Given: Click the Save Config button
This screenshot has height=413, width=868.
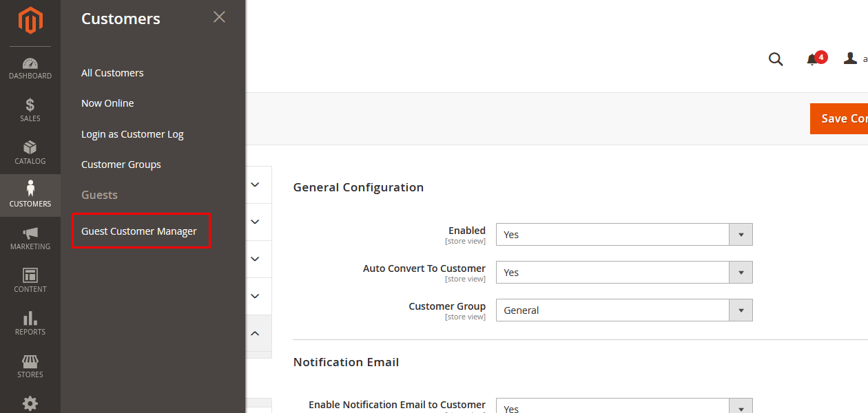Looking at the screenshot, I should (839, 118).
